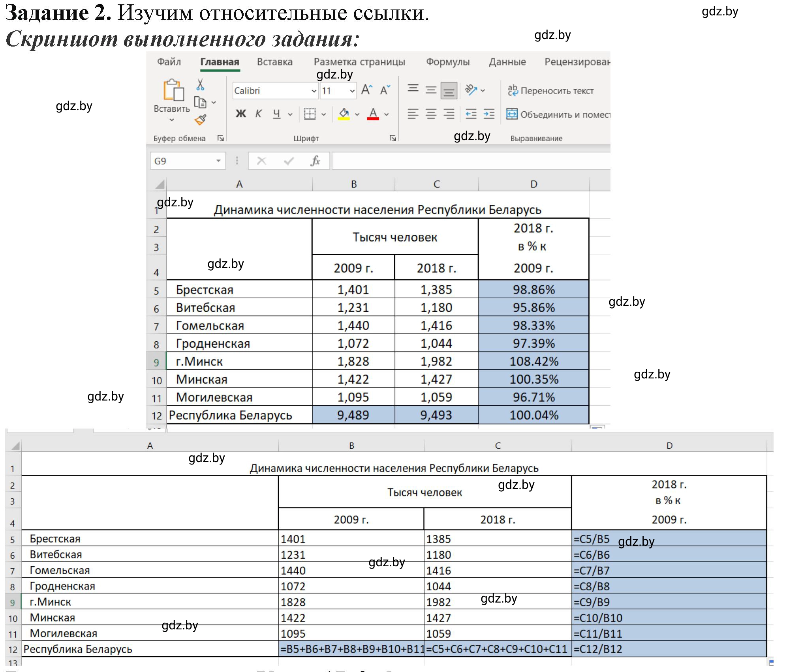Expand the fill color dropdown arrow
Viewport: 787px width, 672px height.
[x=357, y=114]
